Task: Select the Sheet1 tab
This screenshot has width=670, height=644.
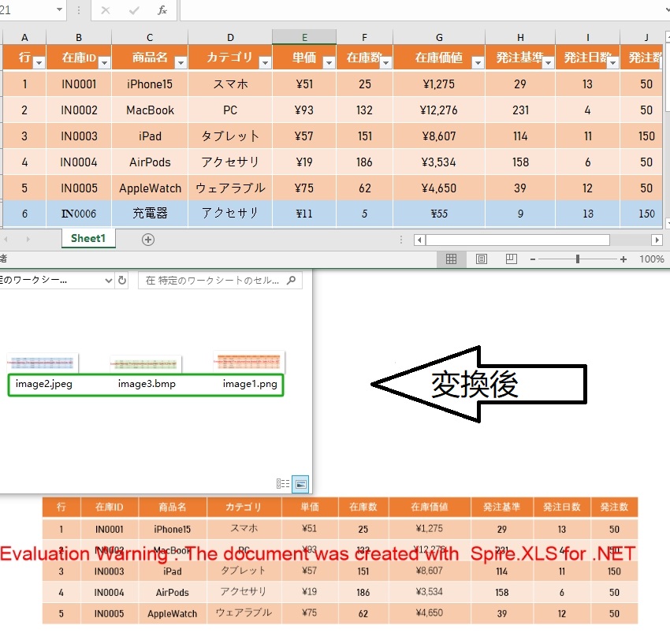Action: coord(88,239)
